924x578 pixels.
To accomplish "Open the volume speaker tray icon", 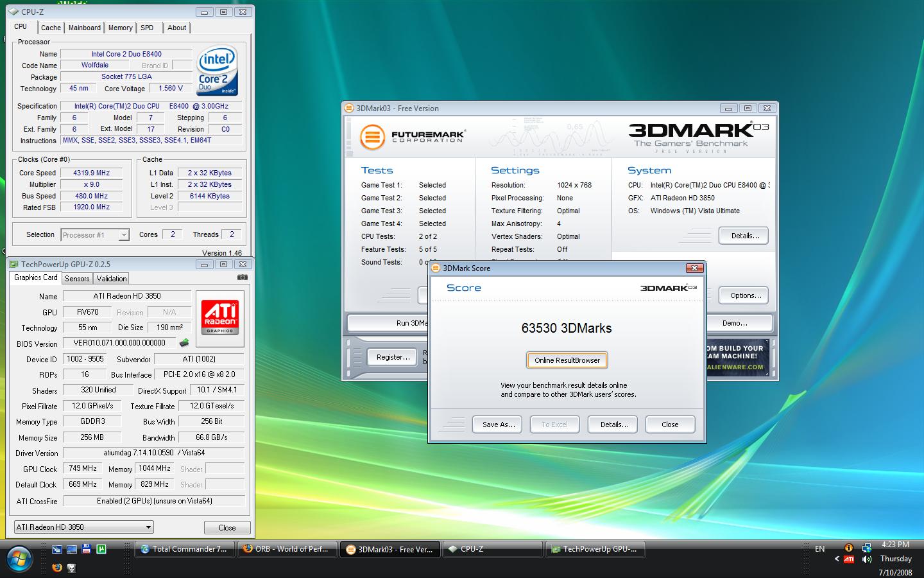I will tap(866, 559).
